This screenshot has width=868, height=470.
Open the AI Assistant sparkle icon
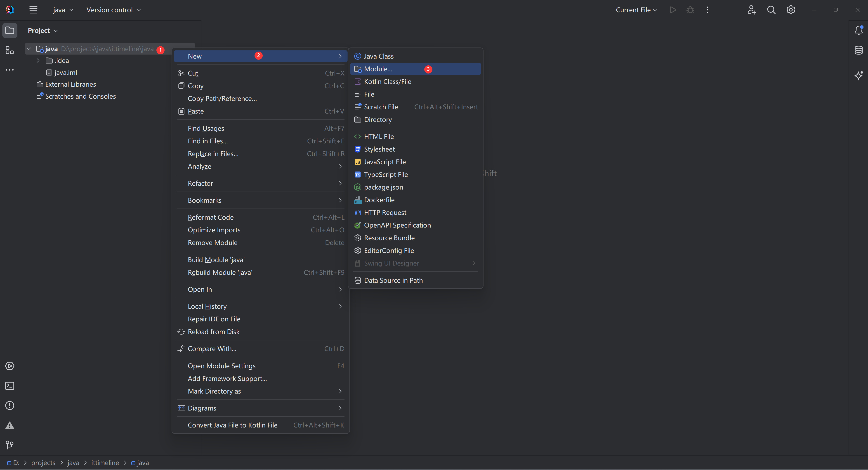pos(859,75)
